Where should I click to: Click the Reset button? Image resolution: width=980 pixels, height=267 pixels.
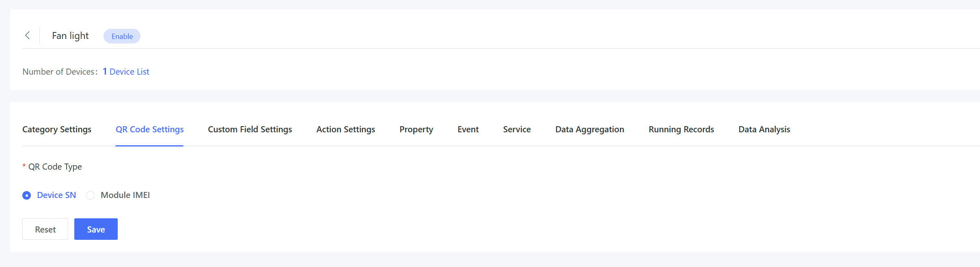tap(45, 229)
